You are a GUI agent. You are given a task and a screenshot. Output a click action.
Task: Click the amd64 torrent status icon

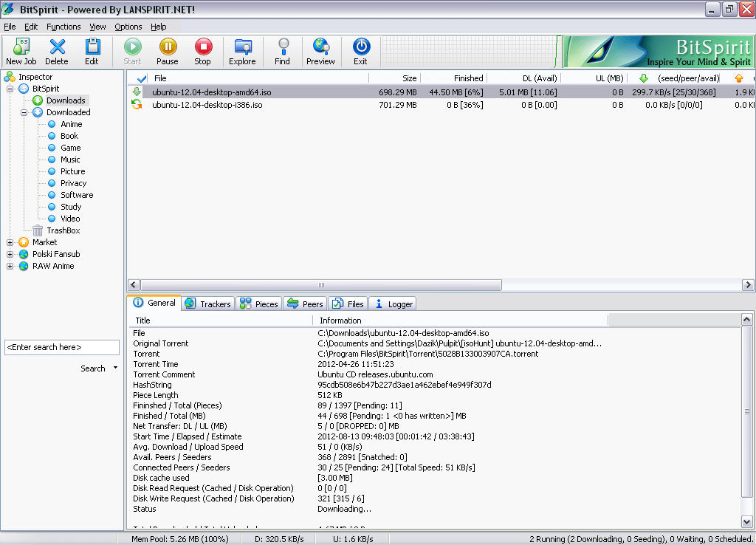[137, 92]
